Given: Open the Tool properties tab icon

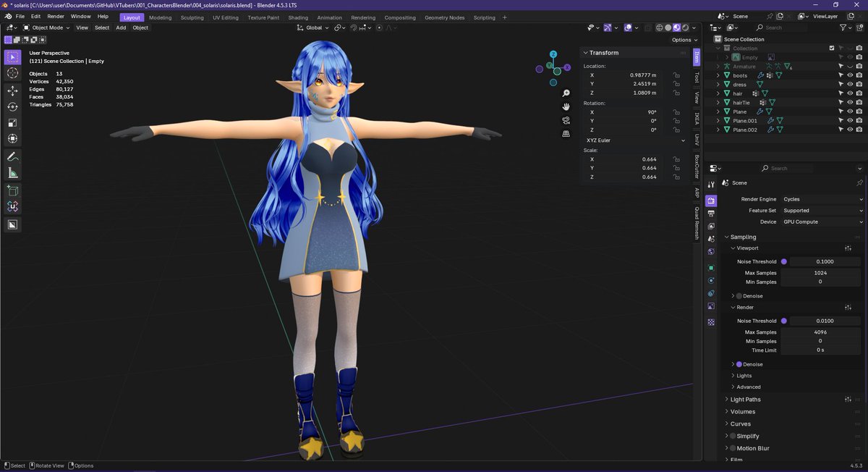Looking at the screenshot, I should point(711,185).
